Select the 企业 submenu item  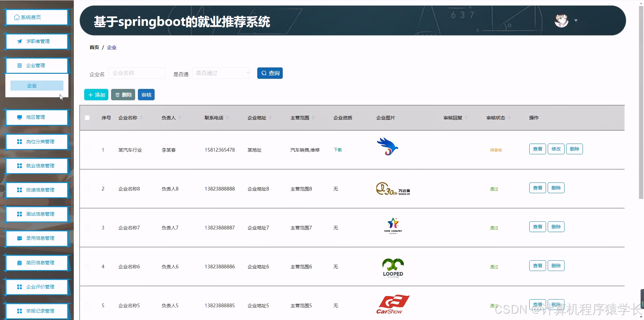click(x=37, y=86)
